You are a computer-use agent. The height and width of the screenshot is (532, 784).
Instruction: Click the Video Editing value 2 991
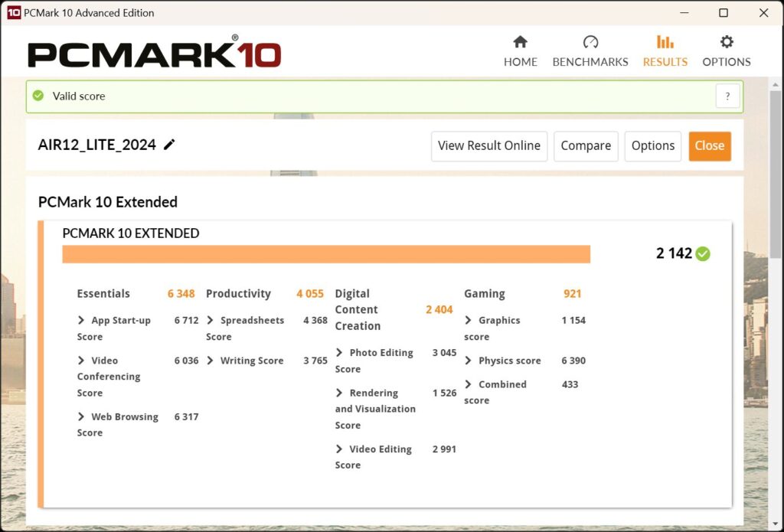[x=445, y=449]
